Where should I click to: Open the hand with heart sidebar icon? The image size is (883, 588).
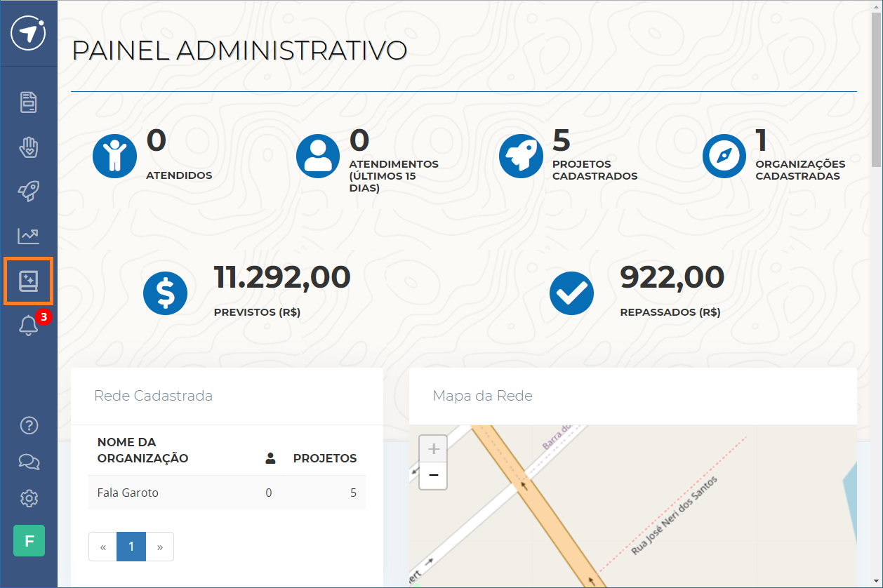29,147
